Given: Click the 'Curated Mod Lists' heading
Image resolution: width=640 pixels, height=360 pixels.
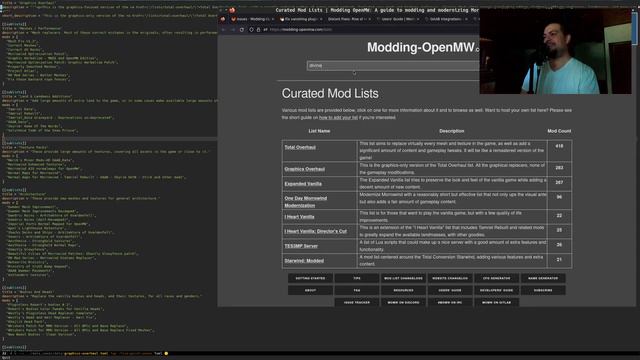Looking at the screenshot, I should click(330, 93).
